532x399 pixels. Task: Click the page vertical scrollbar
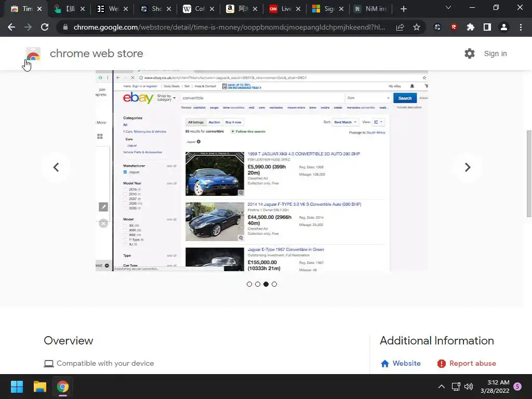529,174
